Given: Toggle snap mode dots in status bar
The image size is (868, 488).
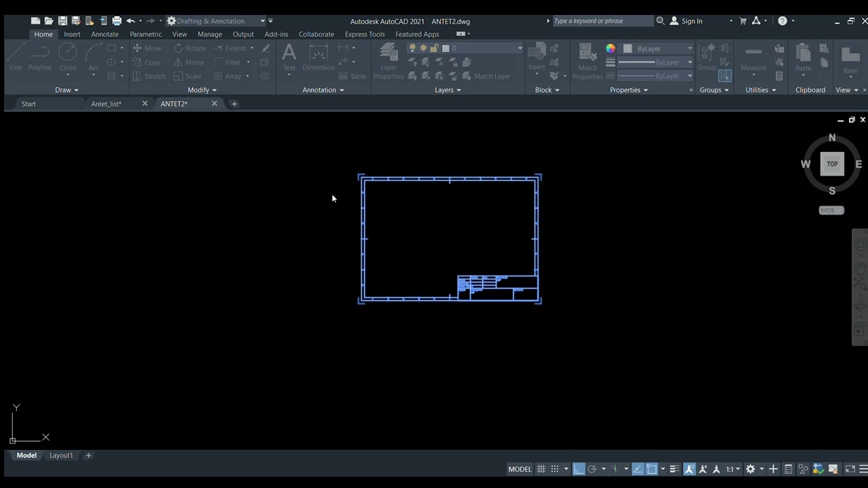Looking at the screenshot, I should (x=555, y=469).
